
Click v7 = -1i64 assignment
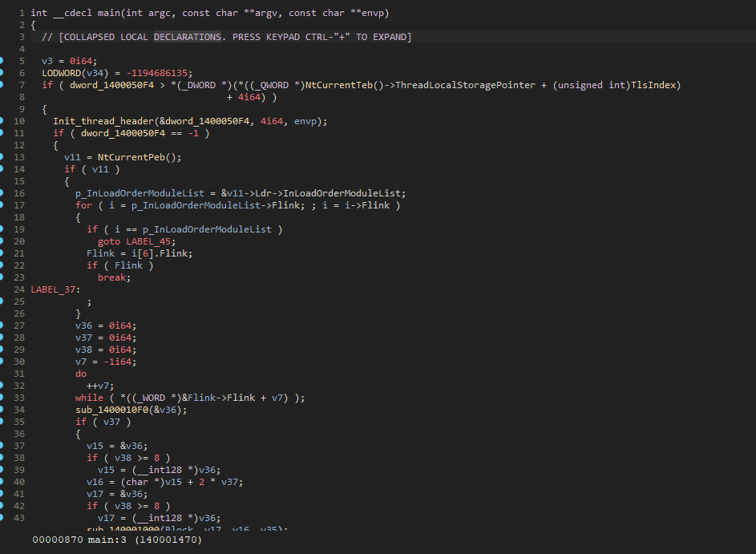(106, 362)
